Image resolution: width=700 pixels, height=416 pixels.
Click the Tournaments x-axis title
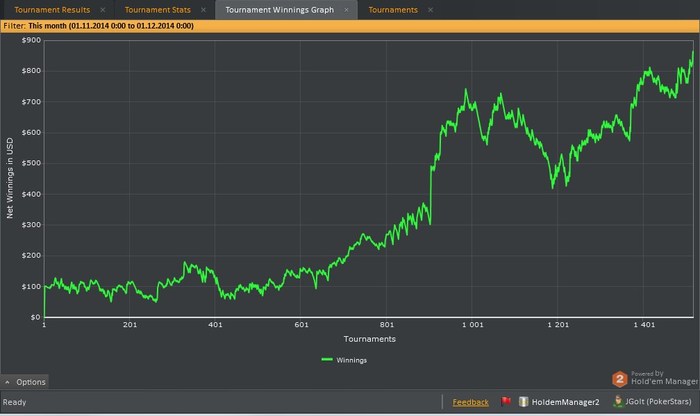(370, 339)
